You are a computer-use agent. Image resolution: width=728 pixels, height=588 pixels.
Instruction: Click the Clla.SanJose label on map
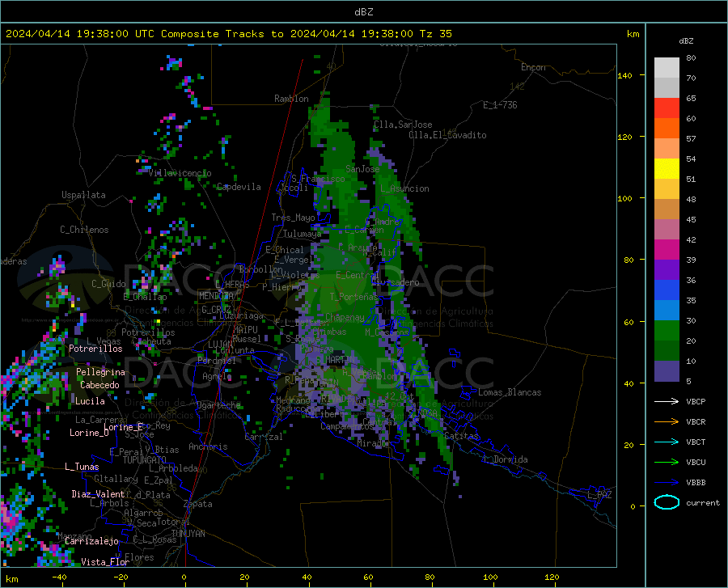tap(403, 125)
